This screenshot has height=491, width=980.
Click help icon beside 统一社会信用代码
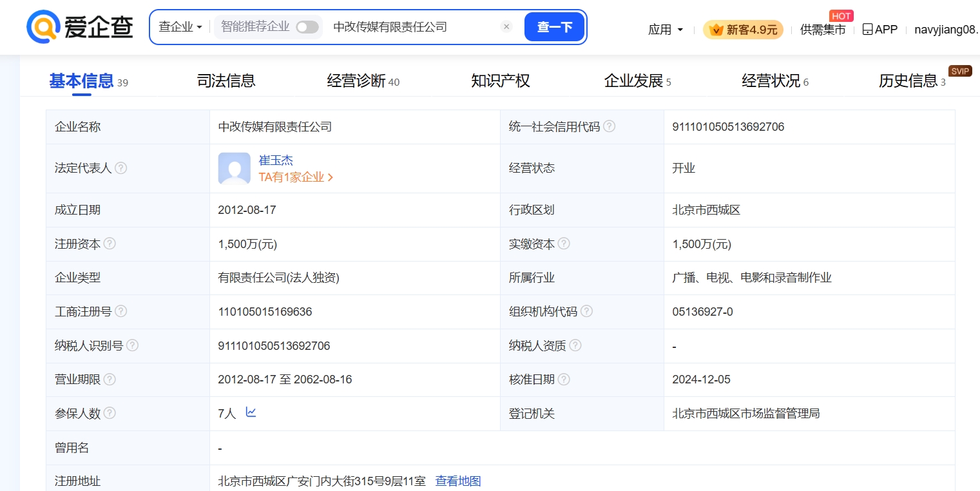609,127
